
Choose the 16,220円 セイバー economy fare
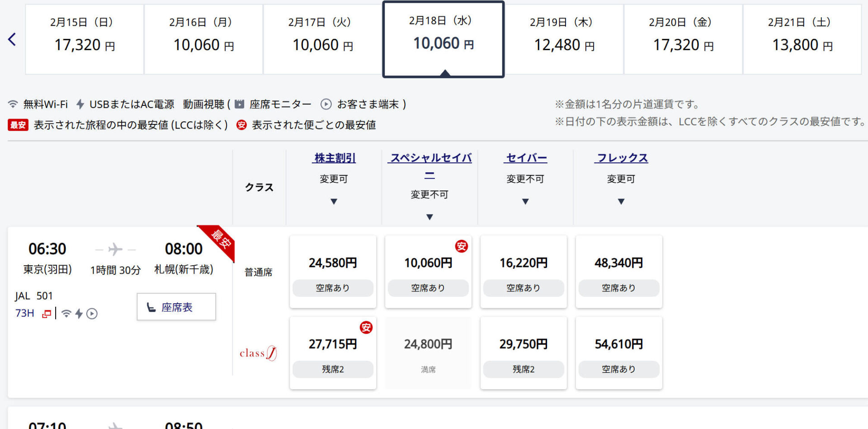pos(523,272)
